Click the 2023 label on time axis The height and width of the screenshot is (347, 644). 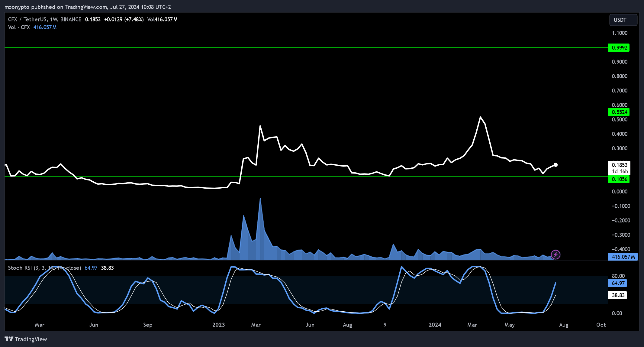pos(218,325)
